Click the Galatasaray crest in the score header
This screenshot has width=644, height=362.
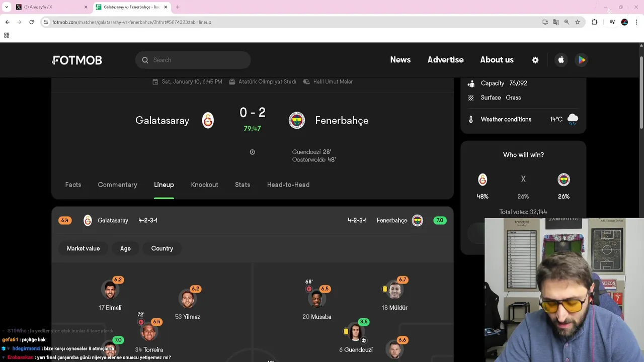[208, 120]
